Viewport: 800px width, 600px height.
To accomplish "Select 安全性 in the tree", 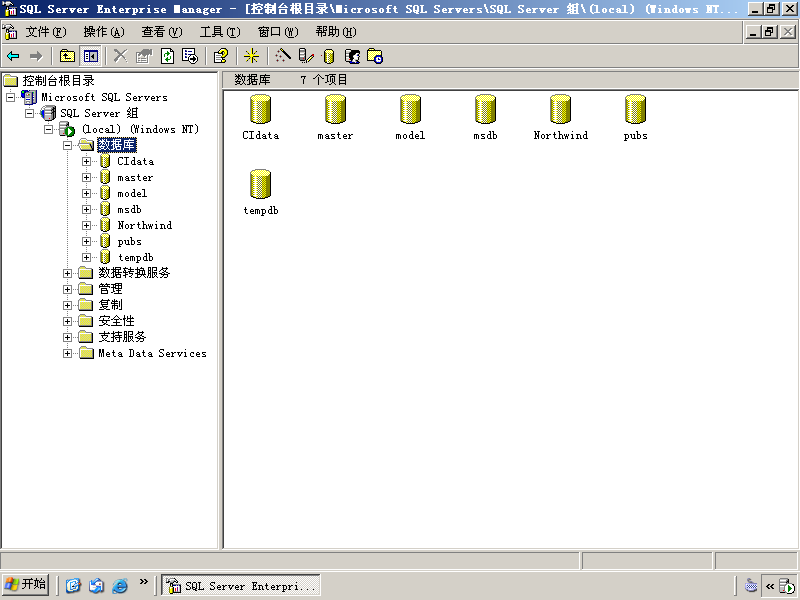I will pos(116,321).
